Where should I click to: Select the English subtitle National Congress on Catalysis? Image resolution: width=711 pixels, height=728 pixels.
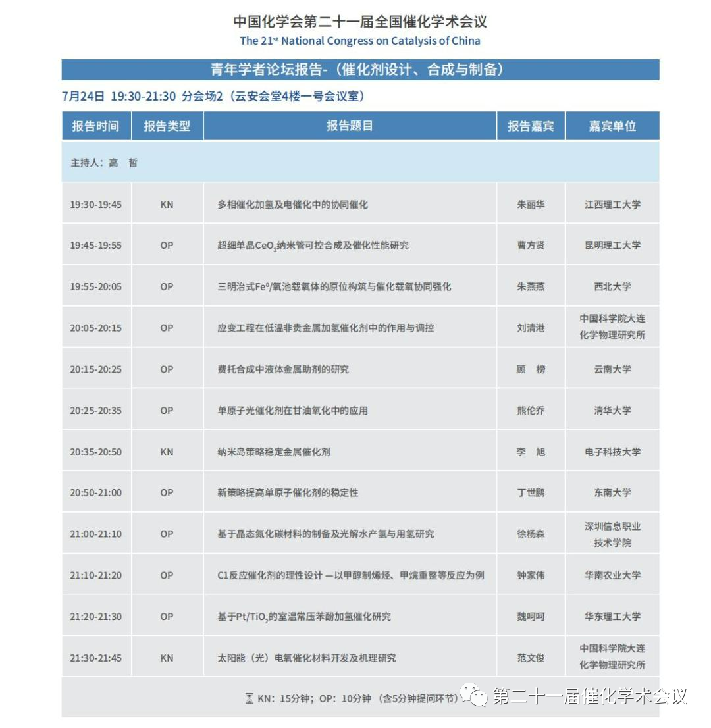tap(360, 41)
